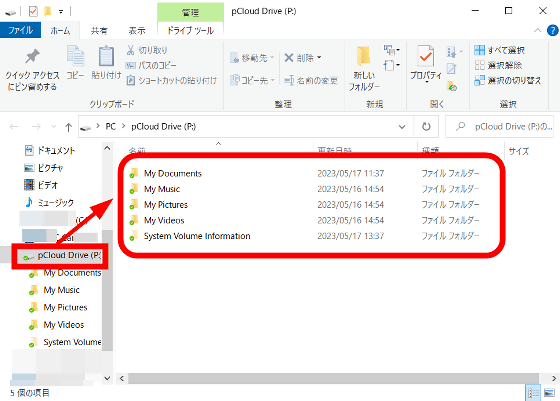Select Music (ミュージック) in navigation pane
The image size is (560, 401).
coord(49,202)
